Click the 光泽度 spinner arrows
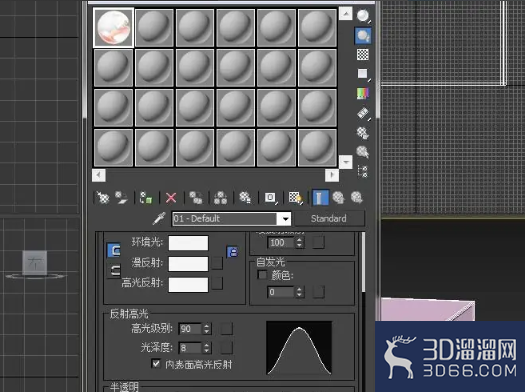The image size is (525, 392). [207, 348]
